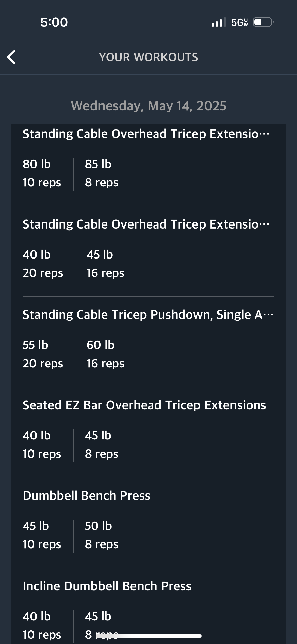Tap the YOUR WORKOUTS title
Screen dimensions: 297x644
pos(149,57)
